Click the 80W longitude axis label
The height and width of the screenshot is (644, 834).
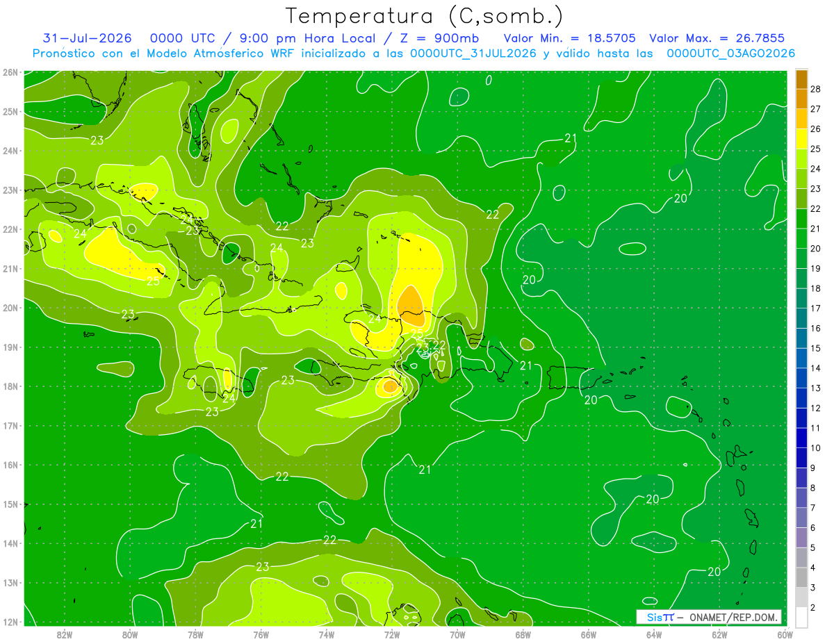[130, 634]
